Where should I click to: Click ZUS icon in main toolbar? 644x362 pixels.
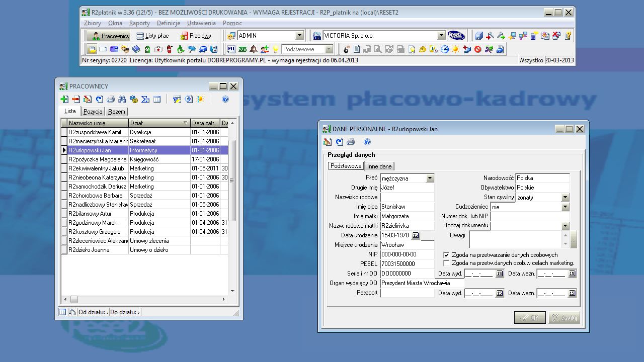(243, 49)
